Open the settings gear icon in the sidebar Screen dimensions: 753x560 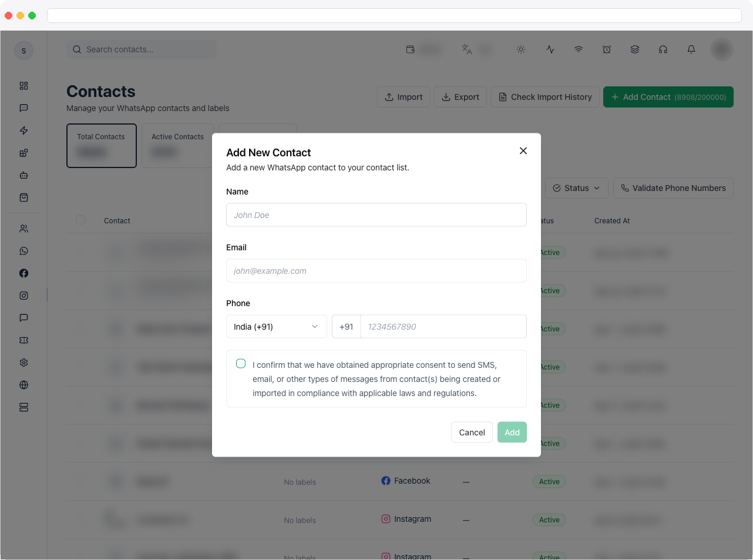pos(23,363)
